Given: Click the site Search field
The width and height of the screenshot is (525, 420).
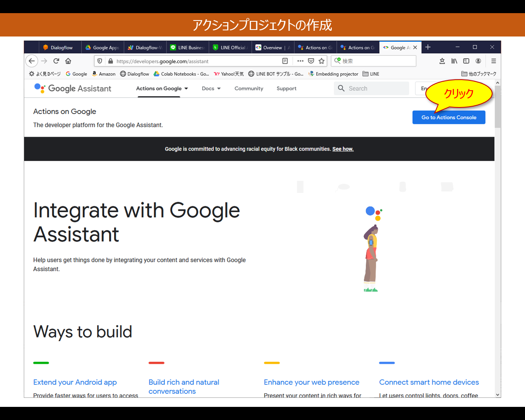Looking at the screenshot, I should click(372, 88).
